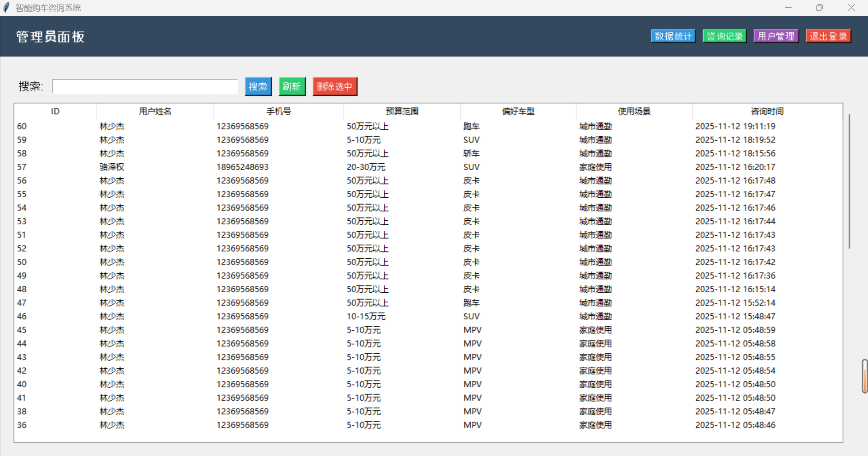Select the row with ID 47
Viewport: 868px width, 456px height.
pos(428,303)
